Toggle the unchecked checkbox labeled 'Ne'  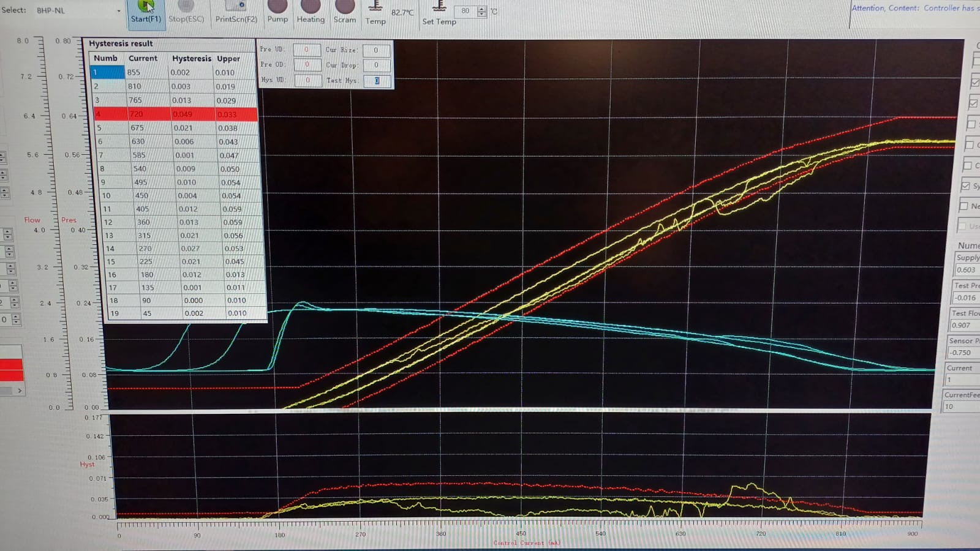coord(964,206)
